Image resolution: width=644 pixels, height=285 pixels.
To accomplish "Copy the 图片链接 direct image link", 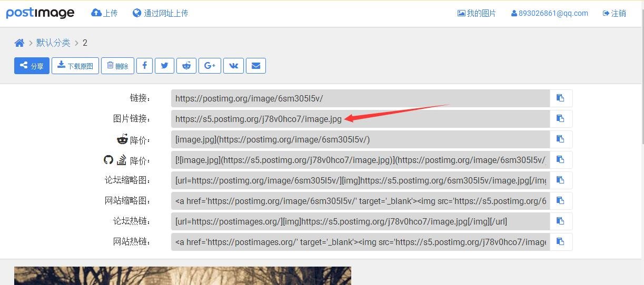I will pyautogui.click(x=561, y=119).
